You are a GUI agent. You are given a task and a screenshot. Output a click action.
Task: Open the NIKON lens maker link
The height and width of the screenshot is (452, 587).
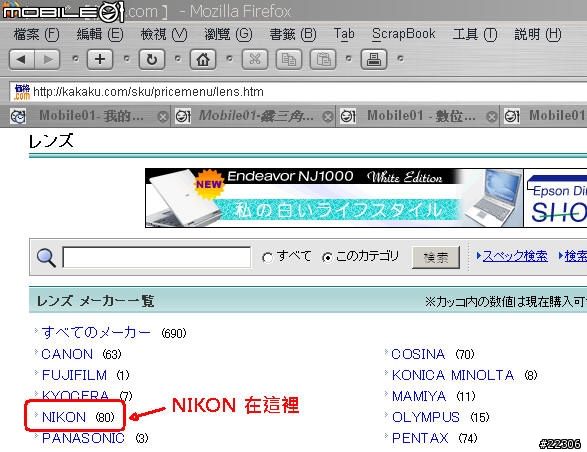click(x=64, y=417)
